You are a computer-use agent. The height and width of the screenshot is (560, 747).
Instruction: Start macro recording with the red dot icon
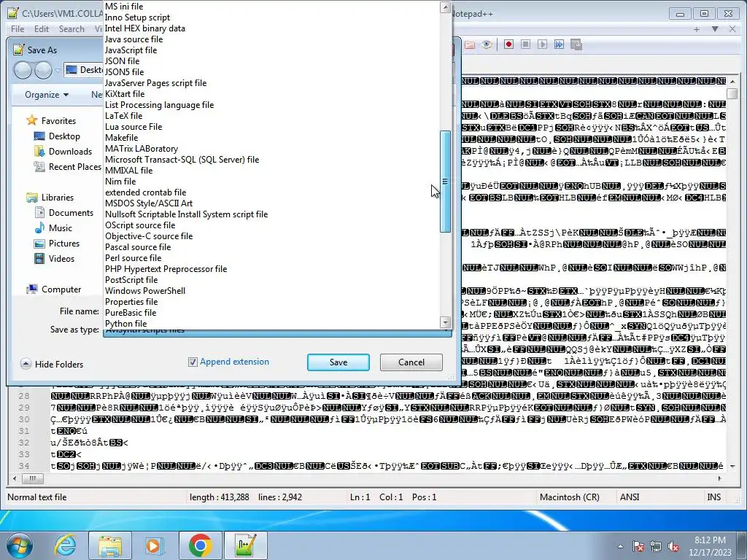pyautogui.click(x=508, y=44)
